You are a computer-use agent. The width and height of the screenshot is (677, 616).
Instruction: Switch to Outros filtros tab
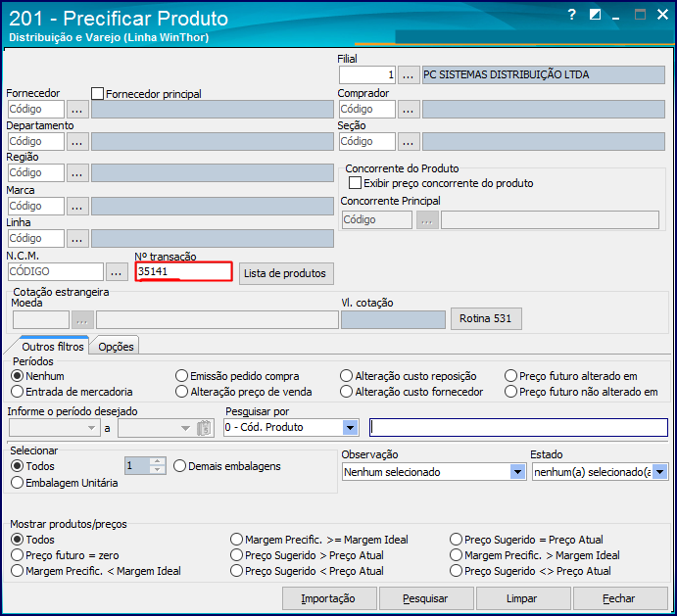pyautogui.click(x=53, y=347)
